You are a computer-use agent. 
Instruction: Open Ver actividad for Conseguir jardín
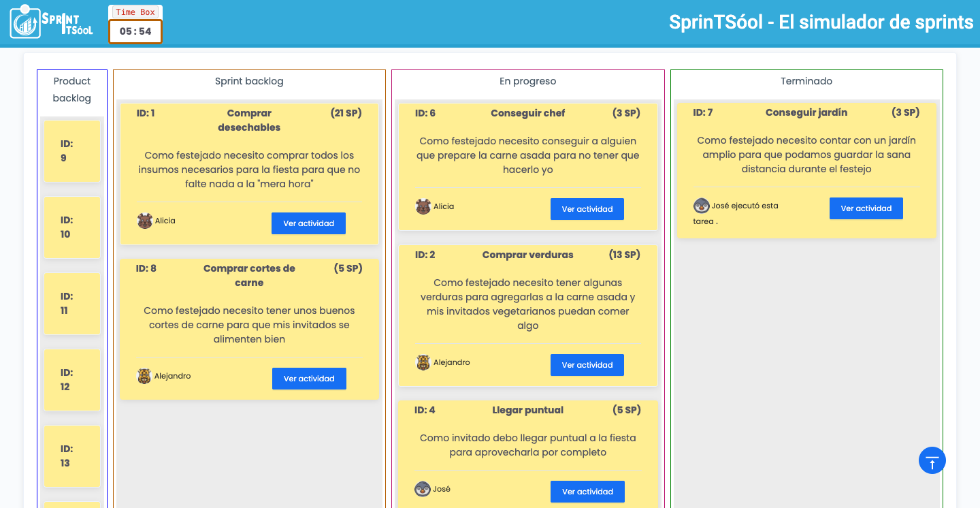click(x=866, y=208)
